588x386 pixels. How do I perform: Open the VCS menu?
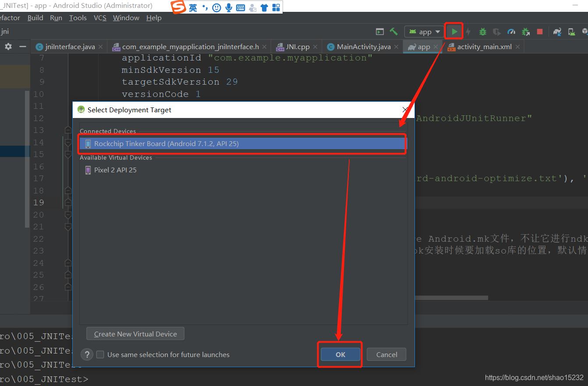(100, 18)
